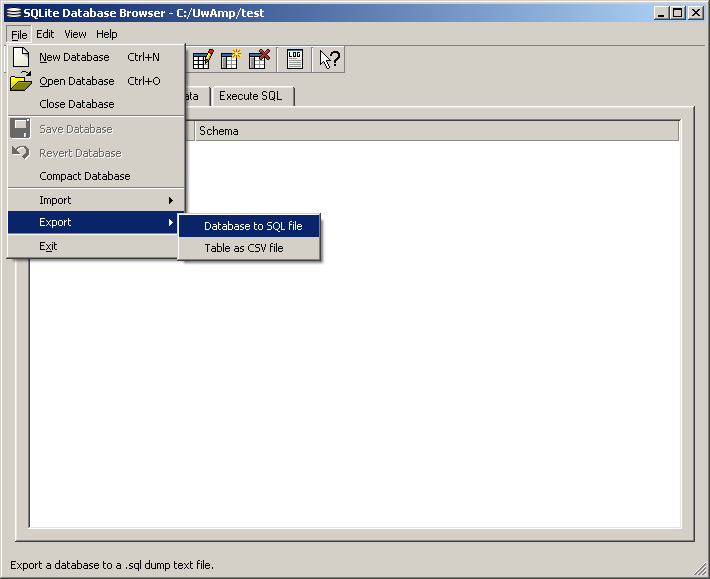Click the Schema column header

point(437,131)
